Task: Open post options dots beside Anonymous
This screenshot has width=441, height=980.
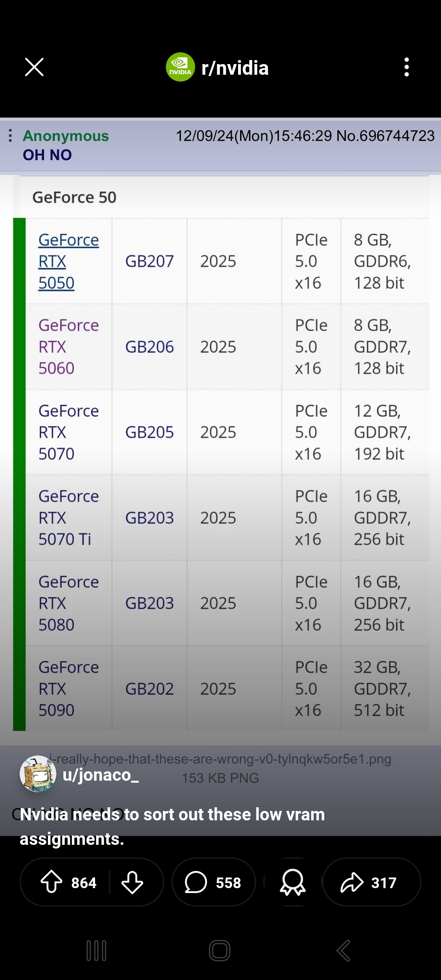Action: (10, 136)
